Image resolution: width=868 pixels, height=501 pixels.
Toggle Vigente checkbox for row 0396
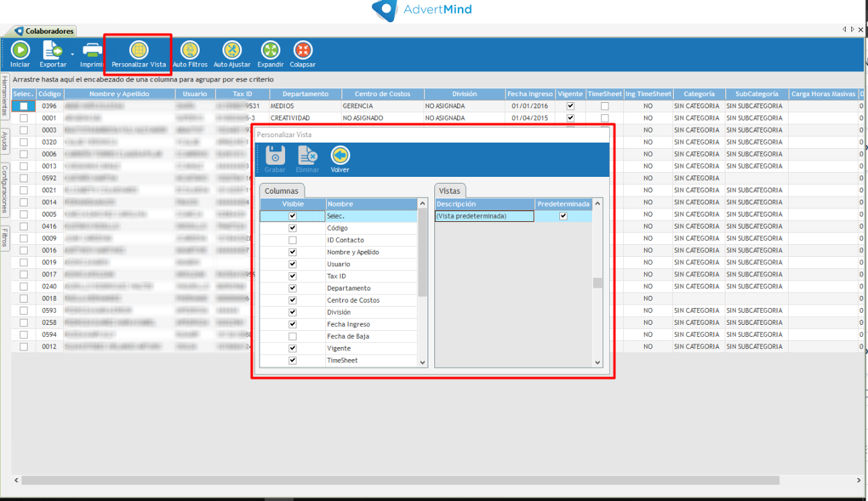click(570, 106)
